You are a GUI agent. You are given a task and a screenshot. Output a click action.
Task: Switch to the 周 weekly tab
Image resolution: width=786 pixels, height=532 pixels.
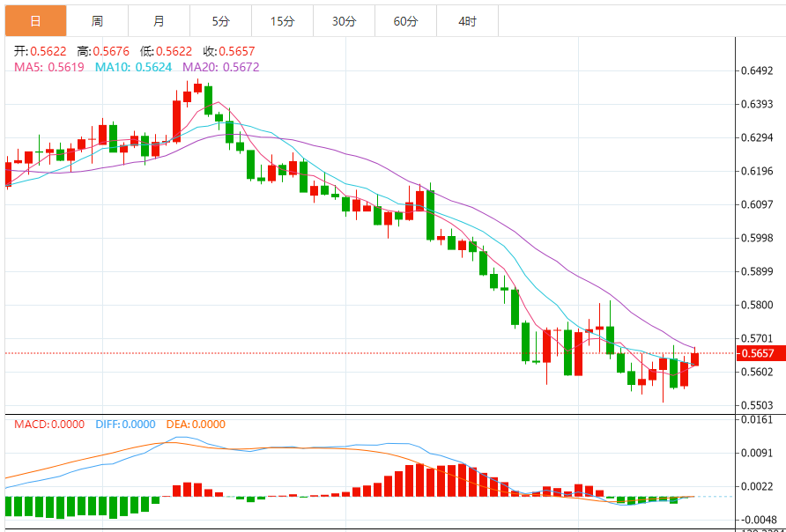[97, 21]
